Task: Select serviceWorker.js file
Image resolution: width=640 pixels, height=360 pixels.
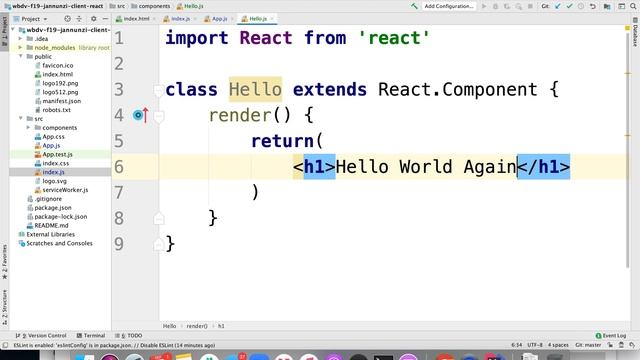Action: pyautogui.click(x=65, y=190)
